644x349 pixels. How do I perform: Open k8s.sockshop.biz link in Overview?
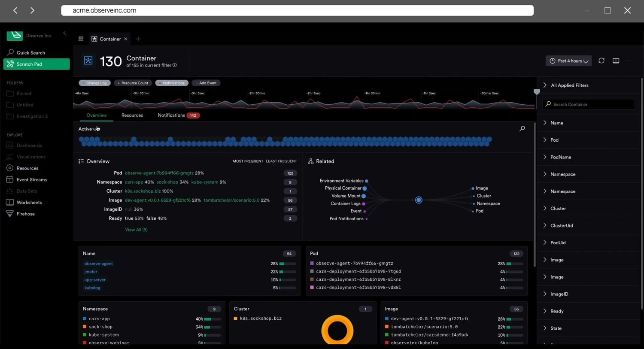143,191
